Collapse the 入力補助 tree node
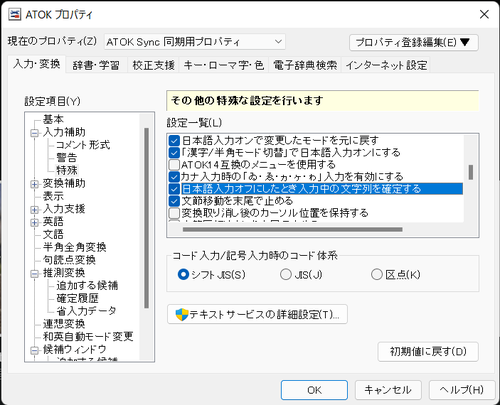500x405 pixels. coord(34,133)
